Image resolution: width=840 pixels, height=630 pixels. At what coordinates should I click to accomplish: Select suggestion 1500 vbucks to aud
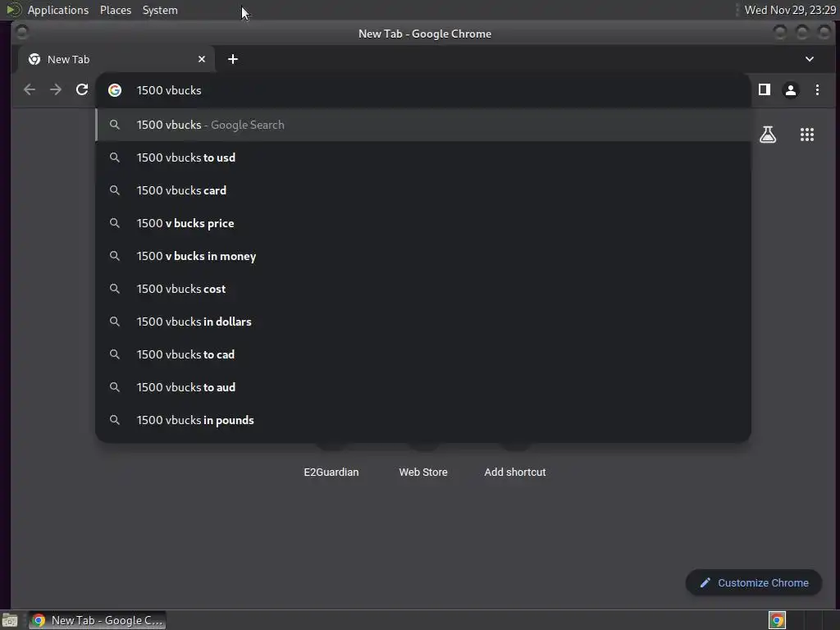[423, 387]
